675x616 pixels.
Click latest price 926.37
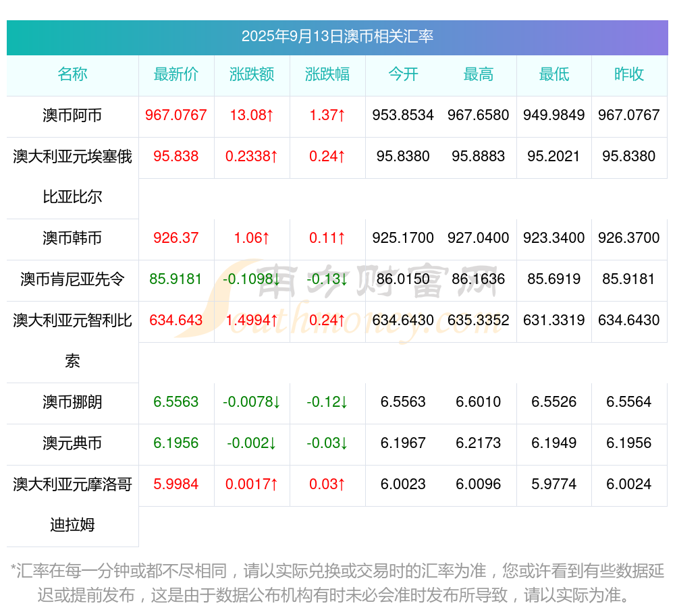176,238
